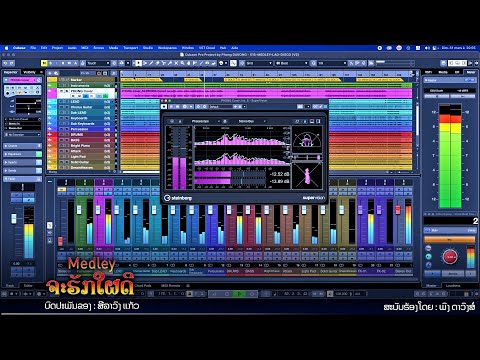
Task: Switch to the Visibility tab
Action: 29,72
